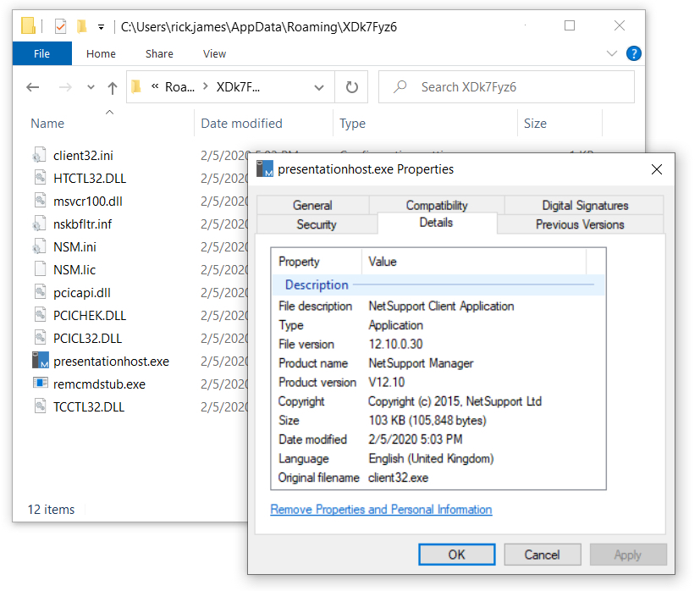Click the nskbfltr.inf file icon
This screenshot has height=591, width=700.
[40, 224]
